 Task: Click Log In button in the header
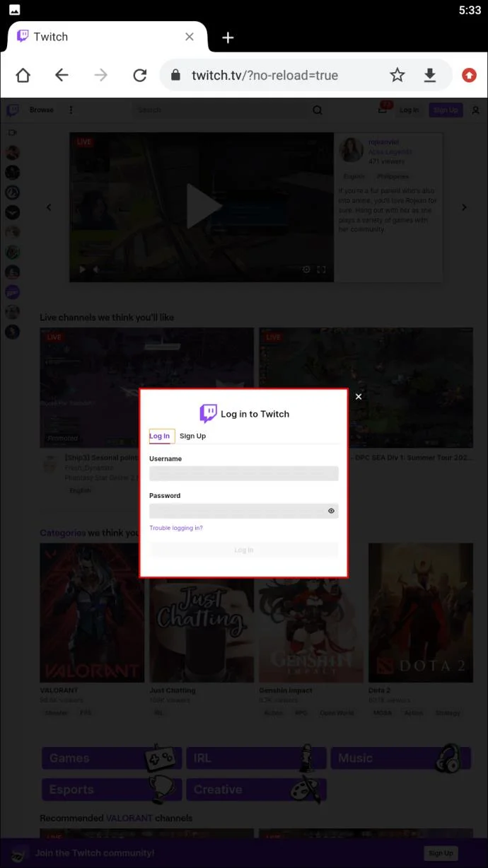409,110
